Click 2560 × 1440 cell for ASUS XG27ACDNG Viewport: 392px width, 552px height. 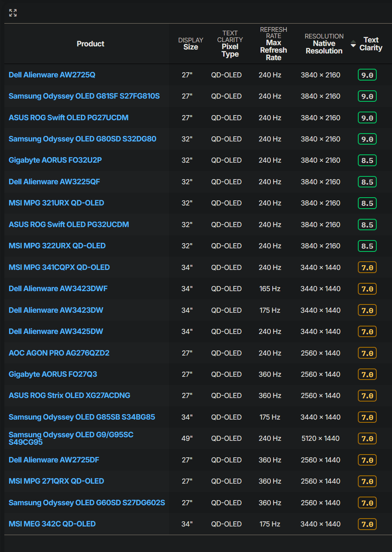321,396
